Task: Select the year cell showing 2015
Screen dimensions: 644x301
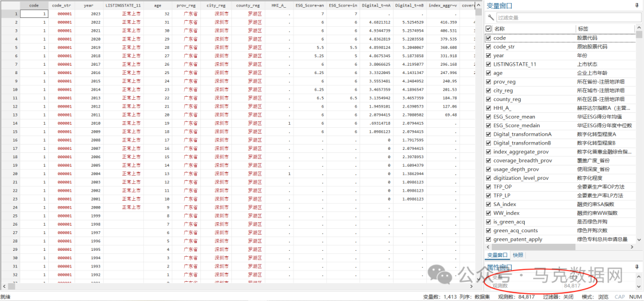Action: [88, 81]
